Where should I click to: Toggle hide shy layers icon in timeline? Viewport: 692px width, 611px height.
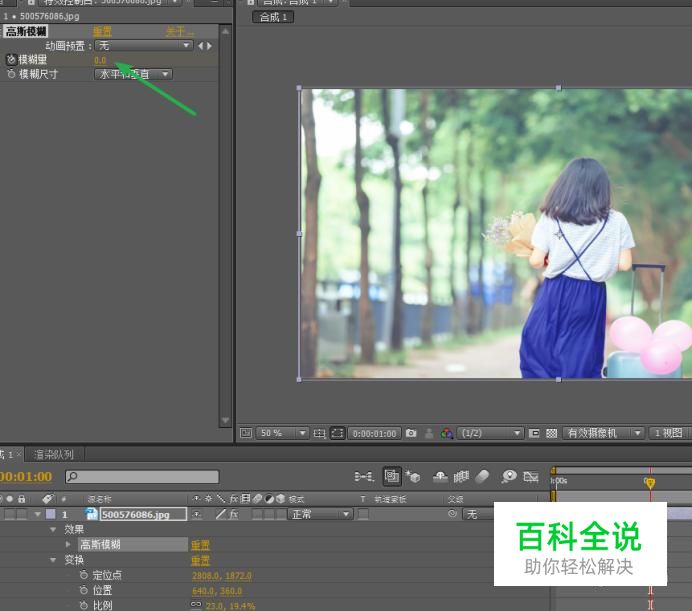tap(440, 477)
